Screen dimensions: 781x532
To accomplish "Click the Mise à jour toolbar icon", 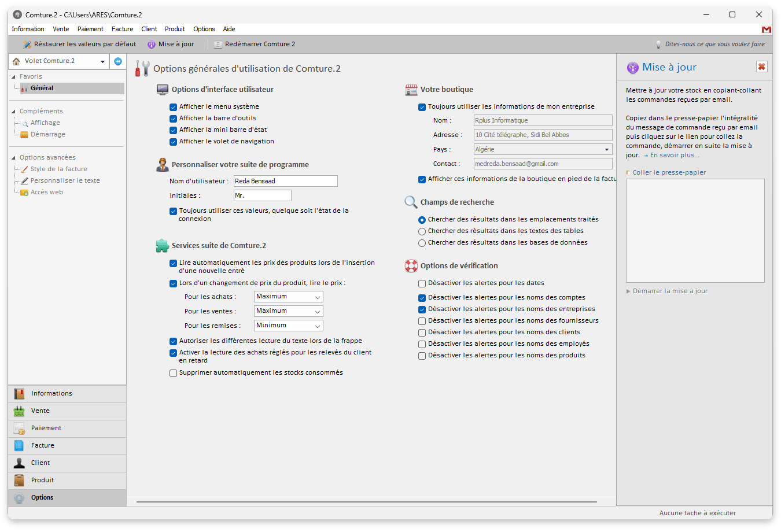I will (x=152, y=45).
